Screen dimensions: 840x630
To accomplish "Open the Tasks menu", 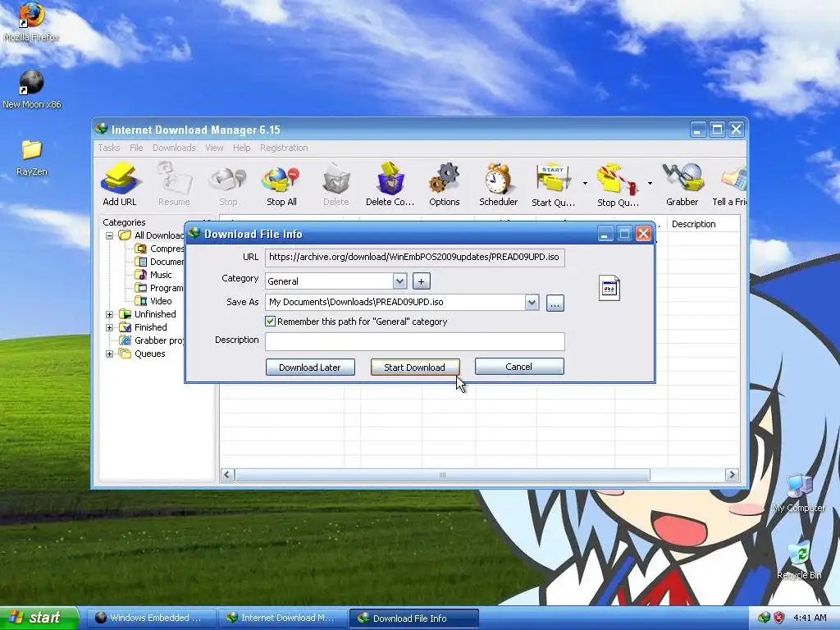I will click(x=109, y=148).
